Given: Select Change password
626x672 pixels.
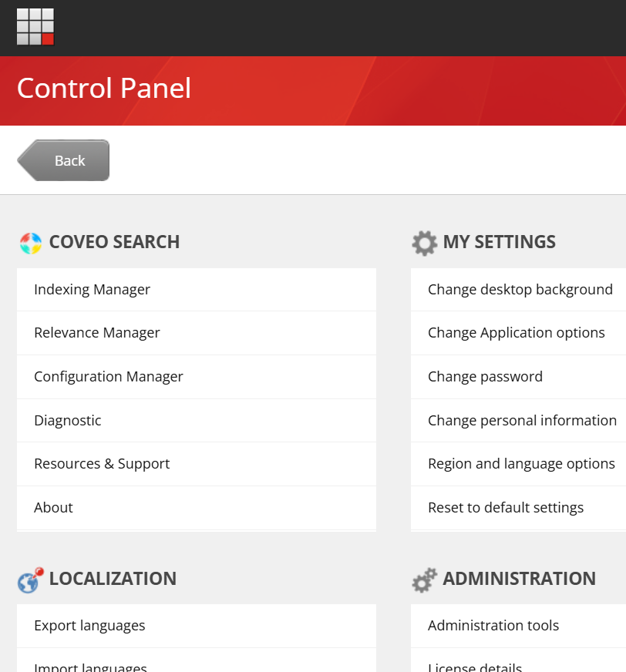Looking at the screenshot, I should point(485,377).
